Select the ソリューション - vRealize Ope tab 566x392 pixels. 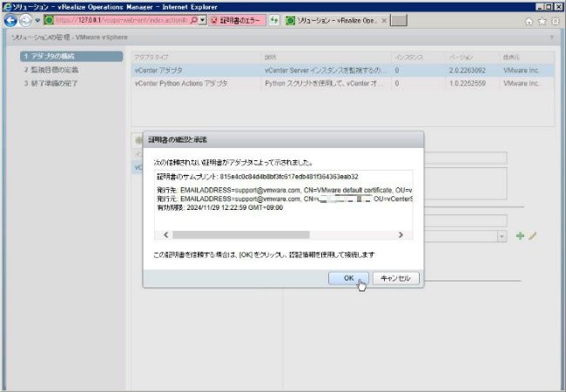click(336, 21)
